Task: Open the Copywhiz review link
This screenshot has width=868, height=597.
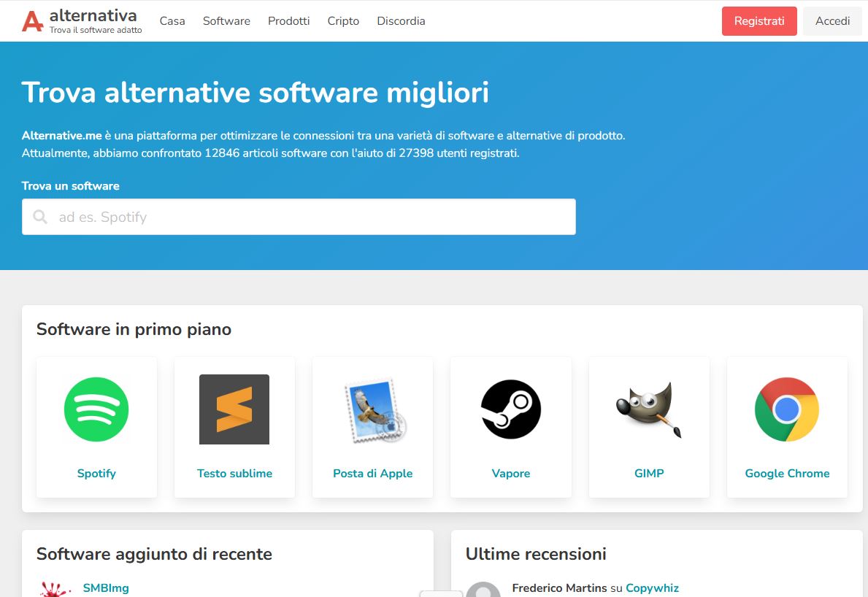Action: pos(652,588)
